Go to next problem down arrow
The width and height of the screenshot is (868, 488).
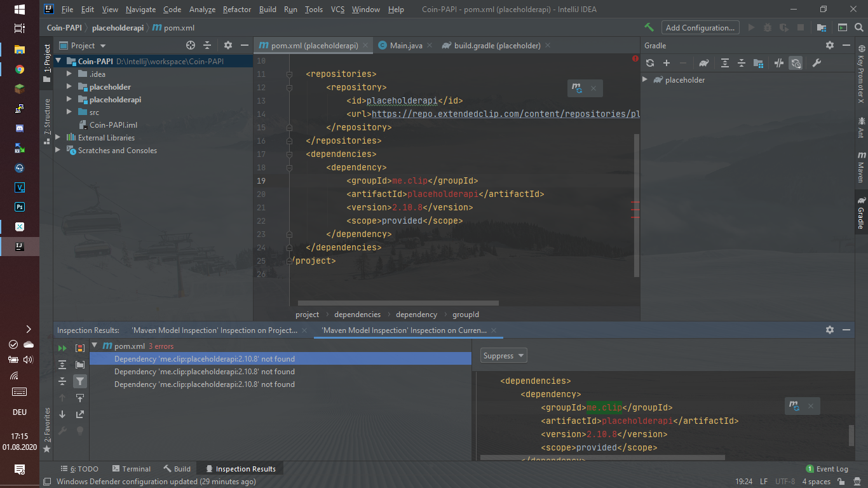click(x=62, y=414)
